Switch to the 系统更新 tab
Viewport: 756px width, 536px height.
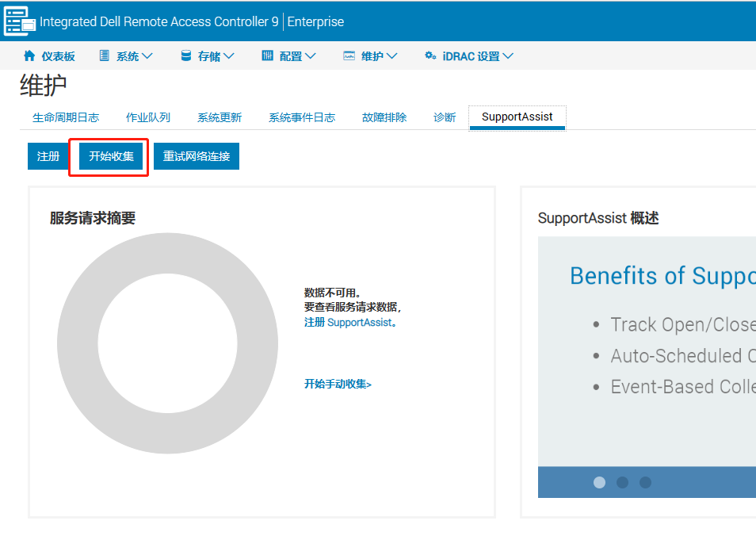[220, 116]
